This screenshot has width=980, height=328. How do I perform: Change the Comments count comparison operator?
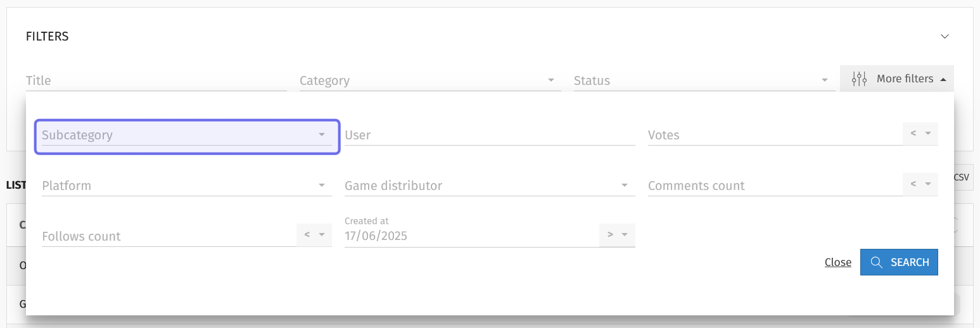tap(920, 184)
